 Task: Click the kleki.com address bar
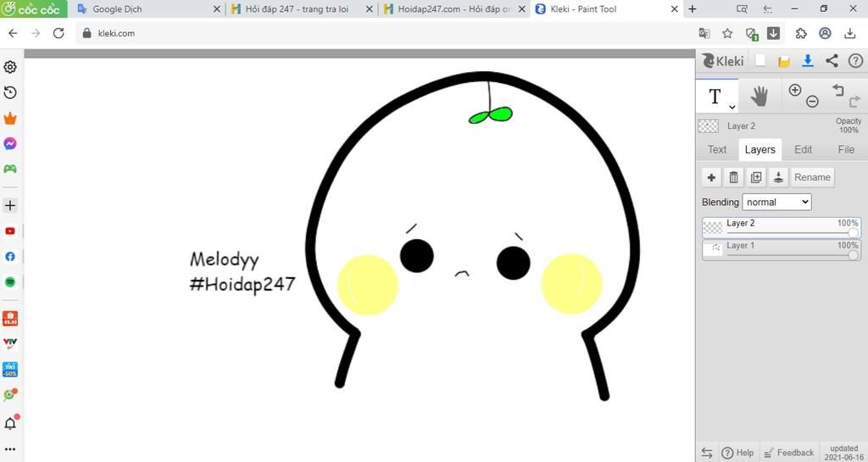(x=382, y=33)
